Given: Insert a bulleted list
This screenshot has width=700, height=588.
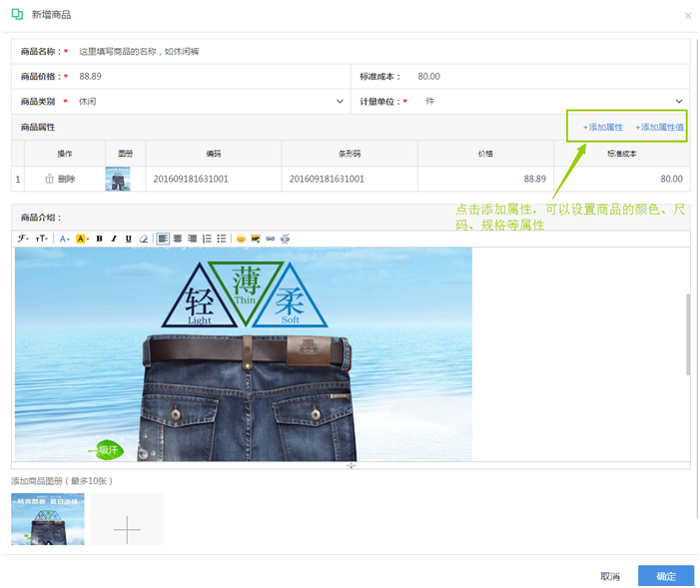Looking at the screenshot, I should (222, 239).
